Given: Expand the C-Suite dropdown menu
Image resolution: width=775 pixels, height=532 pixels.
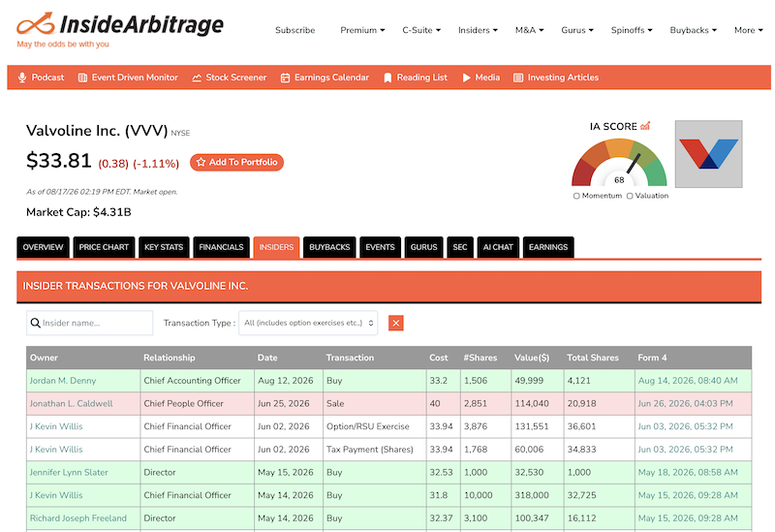Looking at the screenshot, I should tap(421, 30).
